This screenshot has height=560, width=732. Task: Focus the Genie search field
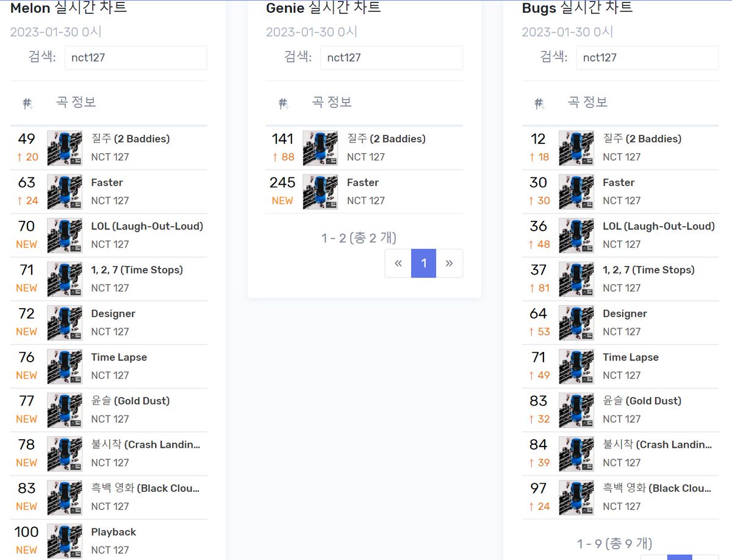point(392,57)
